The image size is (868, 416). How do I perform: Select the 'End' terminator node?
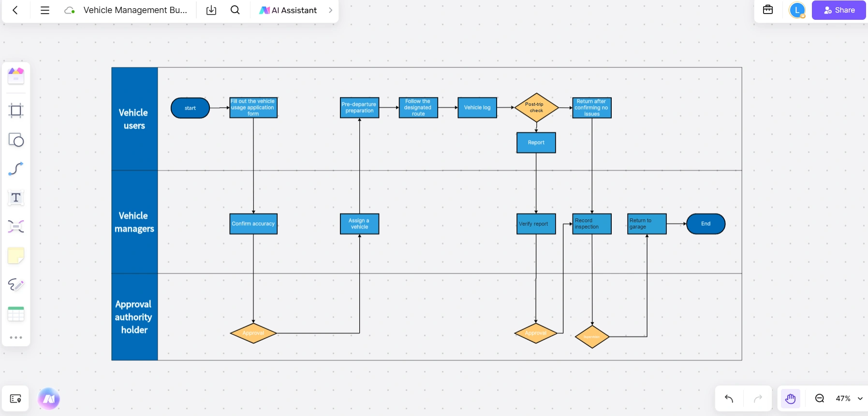(x=706, y=224)
